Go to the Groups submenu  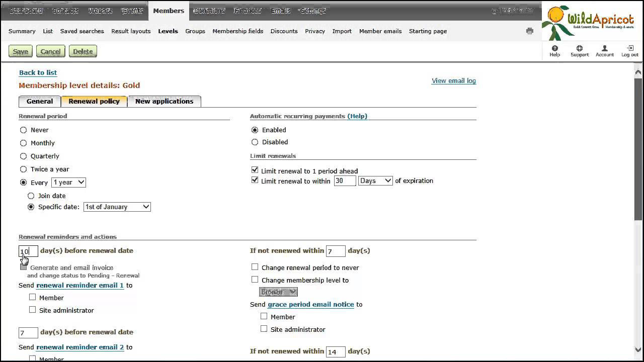(195, 31)
